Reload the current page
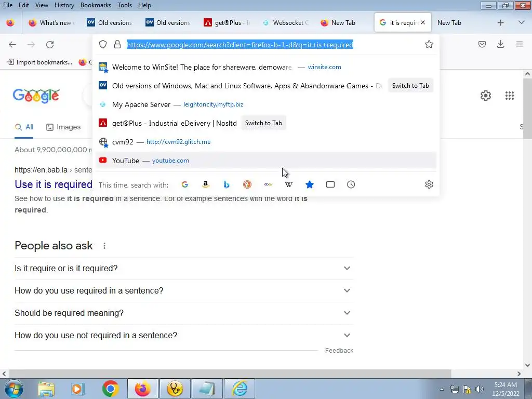 50,45
